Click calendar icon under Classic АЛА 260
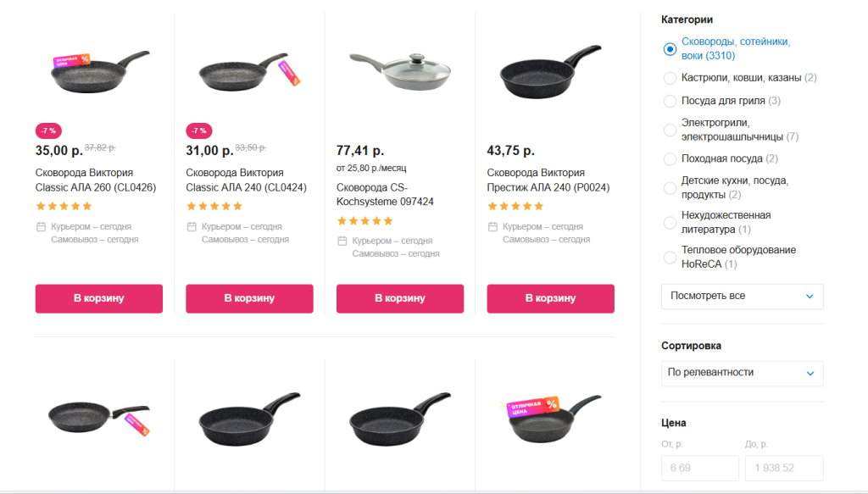868x494 pixels. (x=41, y=227)
